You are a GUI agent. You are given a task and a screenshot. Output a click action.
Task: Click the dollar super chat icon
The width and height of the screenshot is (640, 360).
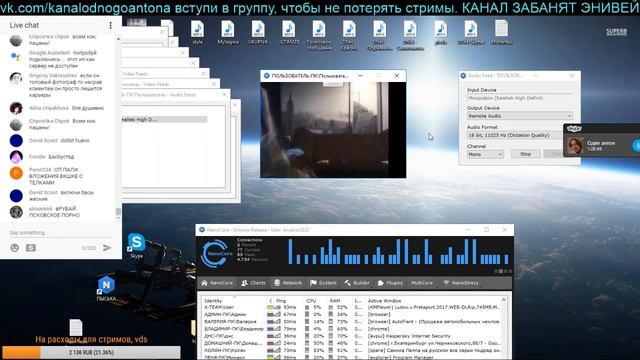pos(31,248)
